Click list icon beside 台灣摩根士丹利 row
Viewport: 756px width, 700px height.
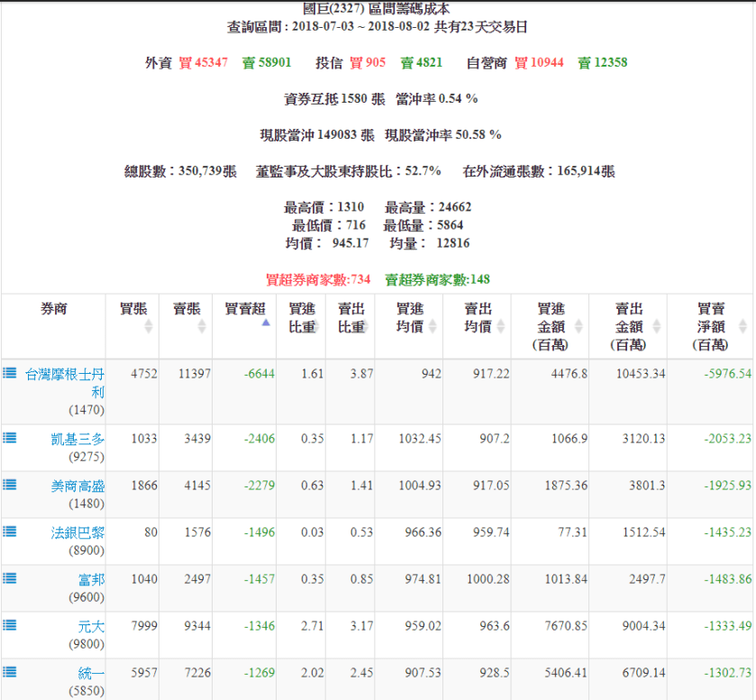(10, 372)
